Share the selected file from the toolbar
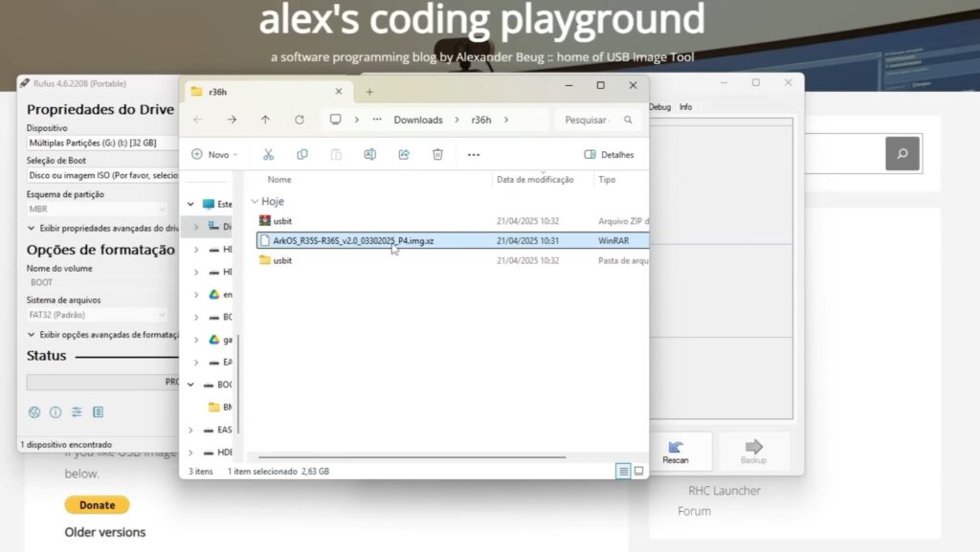 coord(404,154)
